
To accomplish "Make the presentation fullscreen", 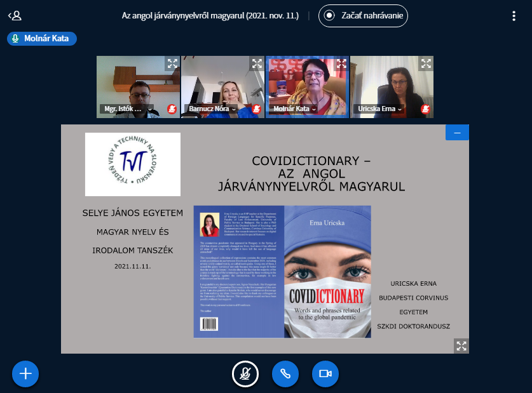I will [x=461, y=345].
